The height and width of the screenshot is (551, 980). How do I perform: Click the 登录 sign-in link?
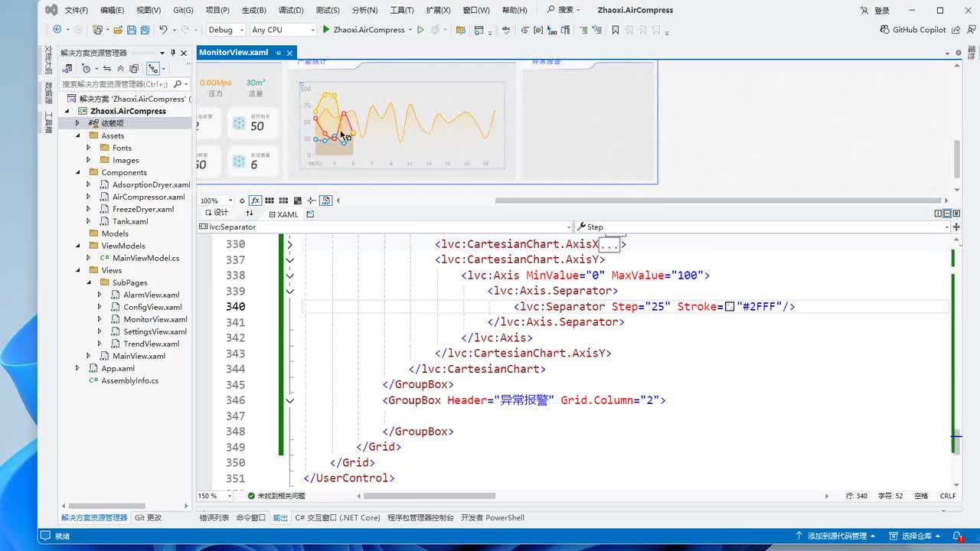coord(881,11)
